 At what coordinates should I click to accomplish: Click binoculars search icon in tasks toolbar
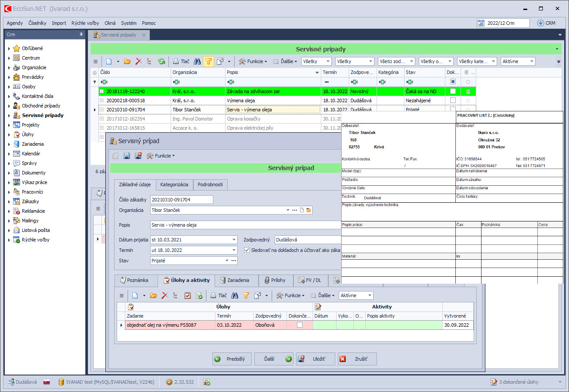coord(235,295)
